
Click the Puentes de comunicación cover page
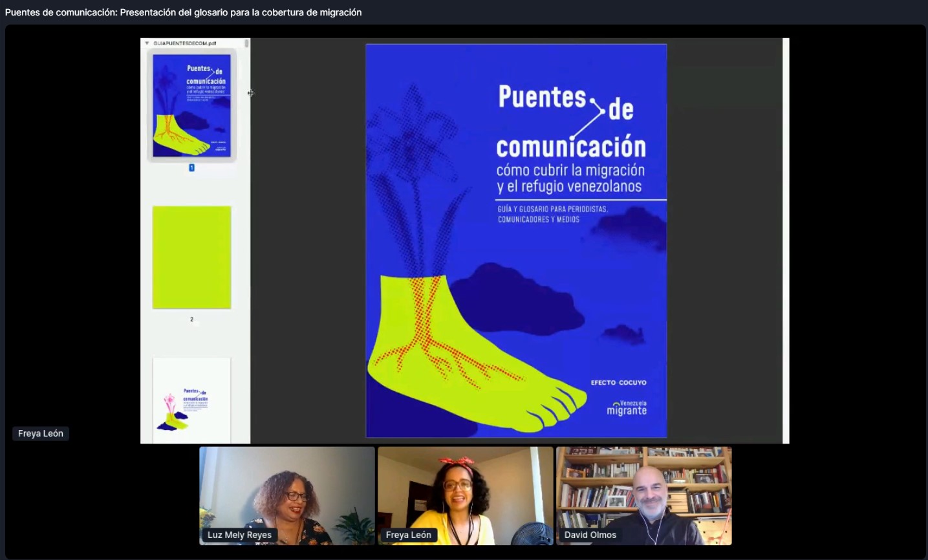[516, 241]
